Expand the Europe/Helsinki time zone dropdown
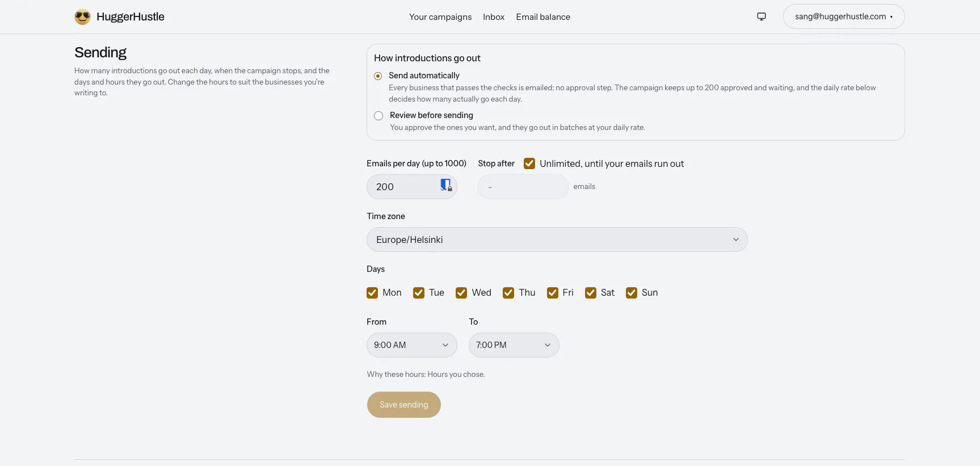Viewport: 980px width, 466px height. coord(557,240)
